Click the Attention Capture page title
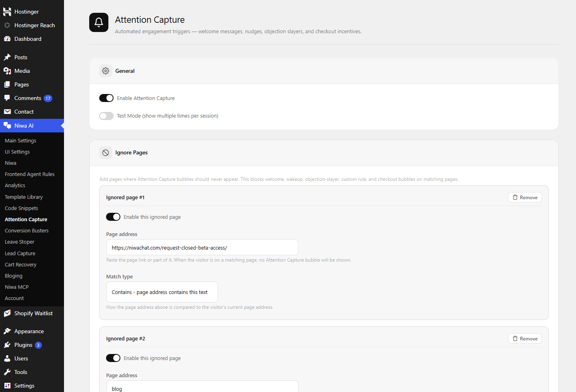 pyautogui.click(x=150, y=20)
